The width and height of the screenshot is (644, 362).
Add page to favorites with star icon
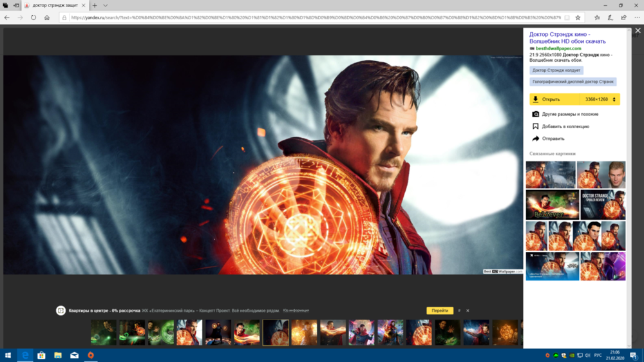coord(578,17)
